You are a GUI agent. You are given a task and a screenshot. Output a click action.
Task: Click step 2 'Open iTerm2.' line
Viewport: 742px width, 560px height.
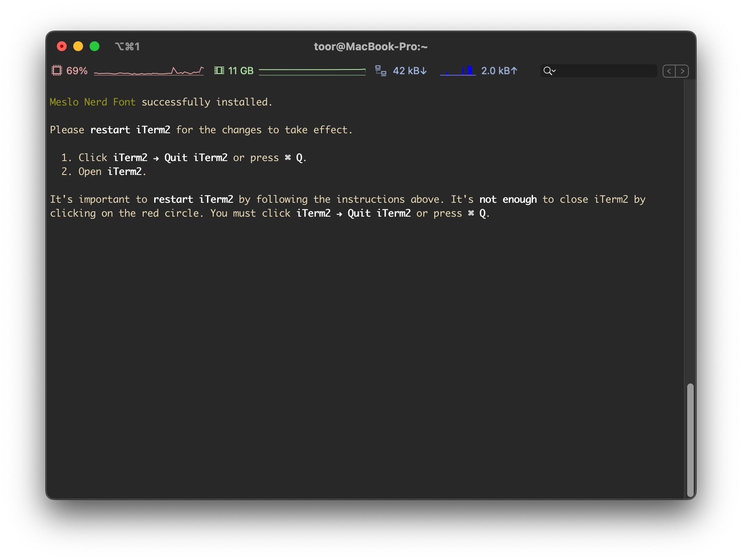point(104,172)
